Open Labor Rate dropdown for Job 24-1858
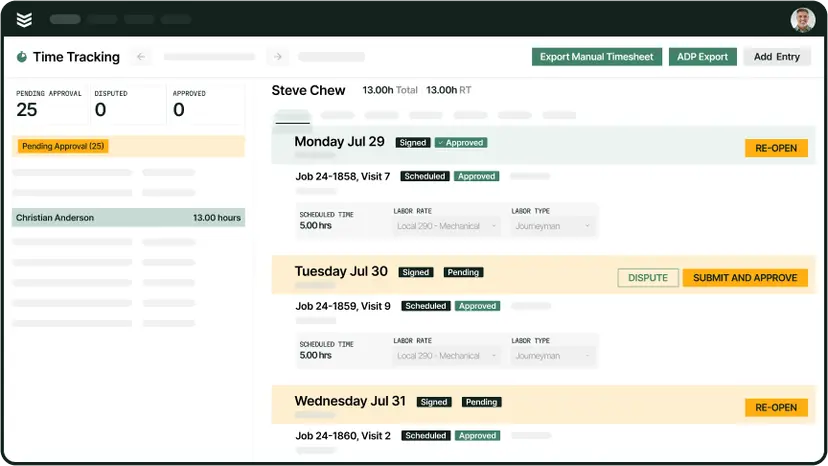 coord(447,226)
